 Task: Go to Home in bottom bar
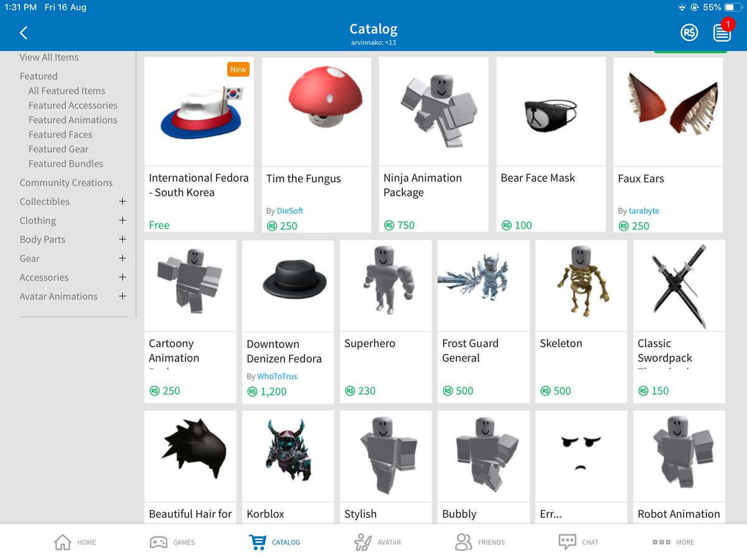tap(75, 542)
